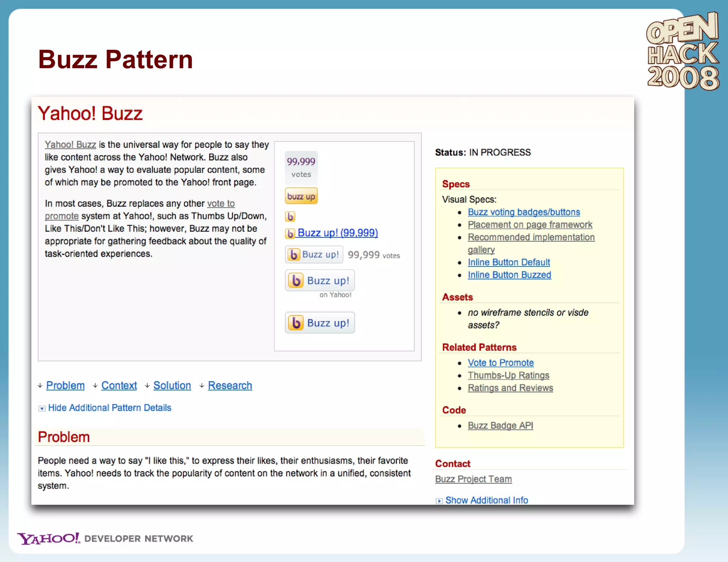Click the small standalone Buzz 'b' icon
Screen dimensions: 728x562
tap(290, 216)
